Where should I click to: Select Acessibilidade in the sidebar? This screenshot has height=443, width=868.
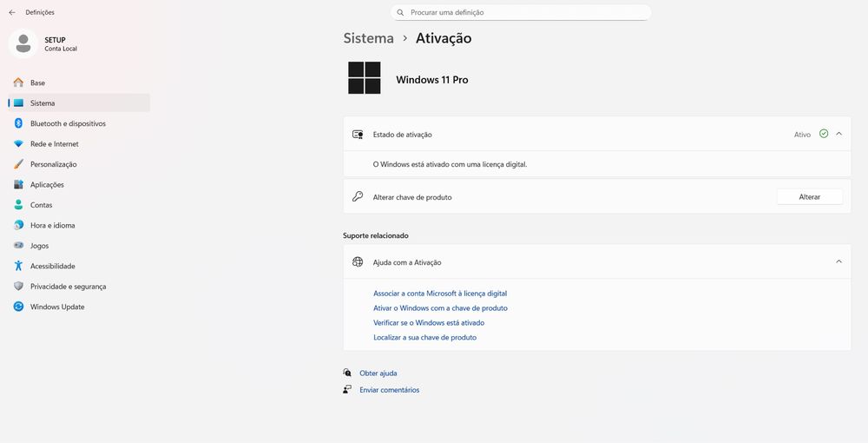pyautogui.click(x=79, y=266)
